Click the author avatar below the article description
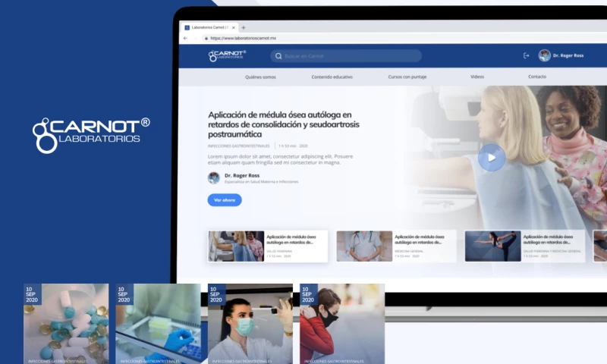Viewport: 607px width, 364px height. tap(214, 178)
